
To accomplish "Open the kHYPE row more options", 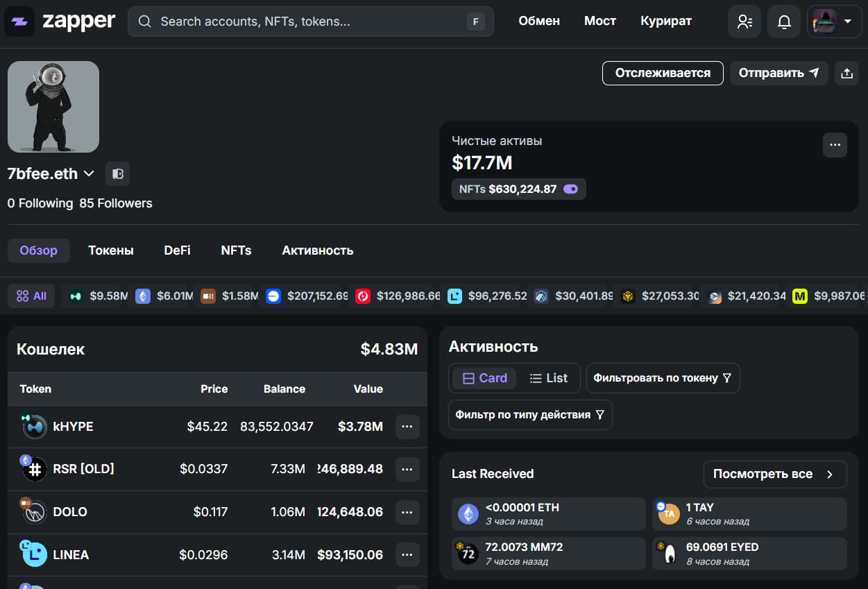I will click(x=407, y=427).
